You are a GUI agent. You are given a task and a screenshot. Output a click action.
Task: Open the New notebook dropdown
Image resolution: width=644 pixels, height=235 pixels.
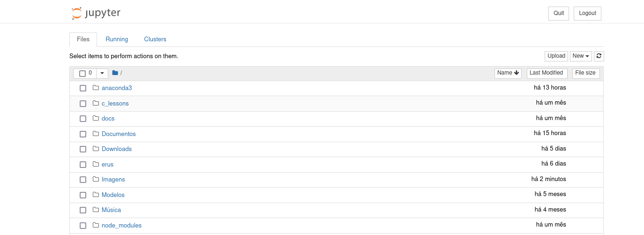click(x=581, y=56)
